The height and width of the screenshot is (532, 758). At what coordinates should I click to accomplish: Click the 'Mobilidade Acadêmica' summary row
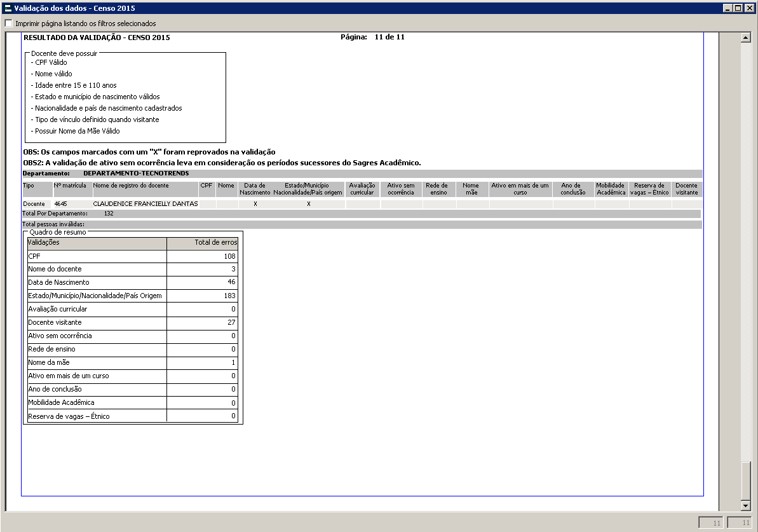[97, 402]
